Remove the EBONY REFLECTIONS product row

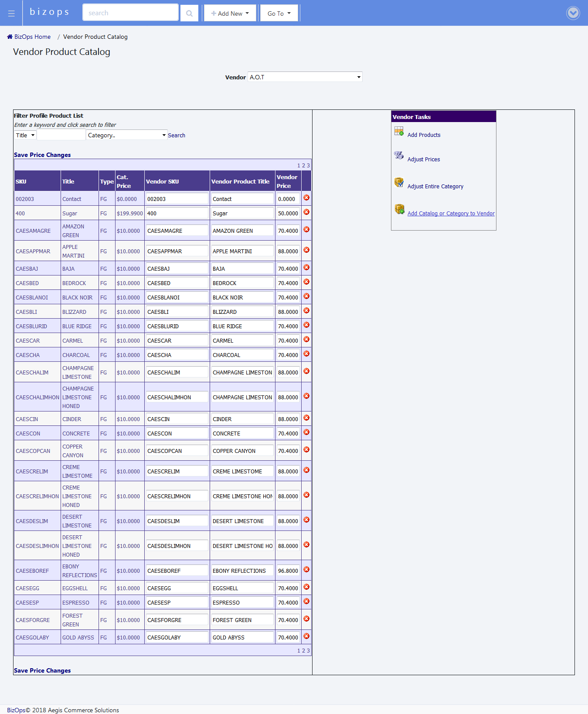[306, 570]
